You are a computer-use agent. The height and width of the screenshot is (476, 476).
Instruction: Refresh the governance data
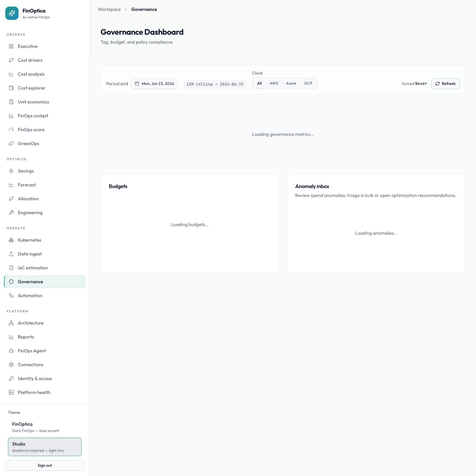pos(445,84)
